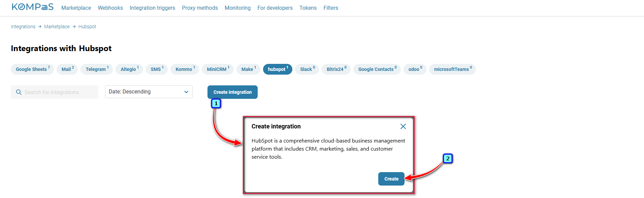Image resolution: width=644 pixels, height=198 pixels.
Task: Choose the Telegram chip
Action: point(97,69)
